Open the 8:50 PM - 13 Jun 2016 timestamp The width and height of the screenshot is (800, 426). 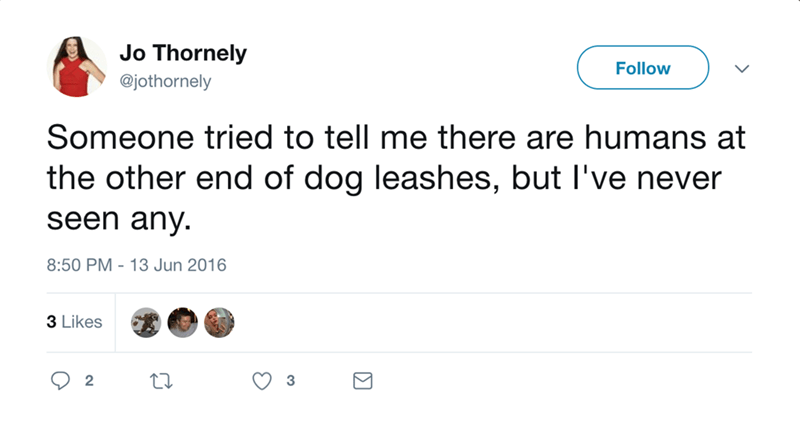pyautogui.click(x=136, y=266)
